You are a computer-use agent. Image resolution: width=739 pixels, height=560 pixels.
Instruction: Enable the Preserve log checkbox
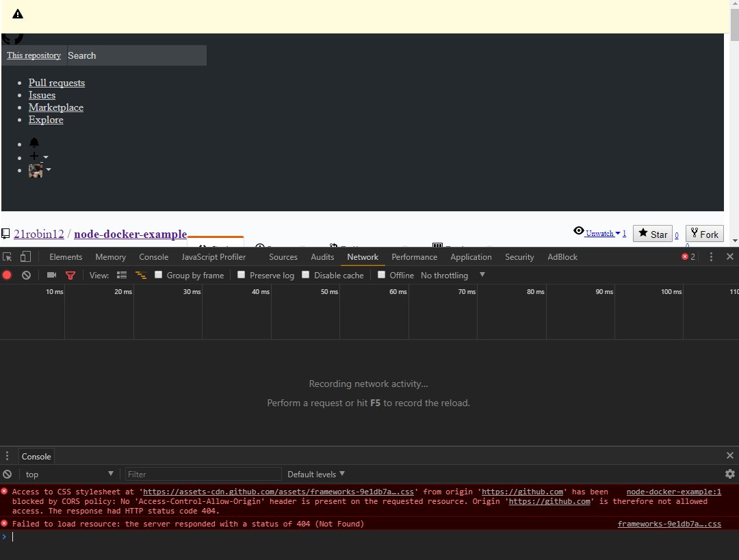point(242,275)
